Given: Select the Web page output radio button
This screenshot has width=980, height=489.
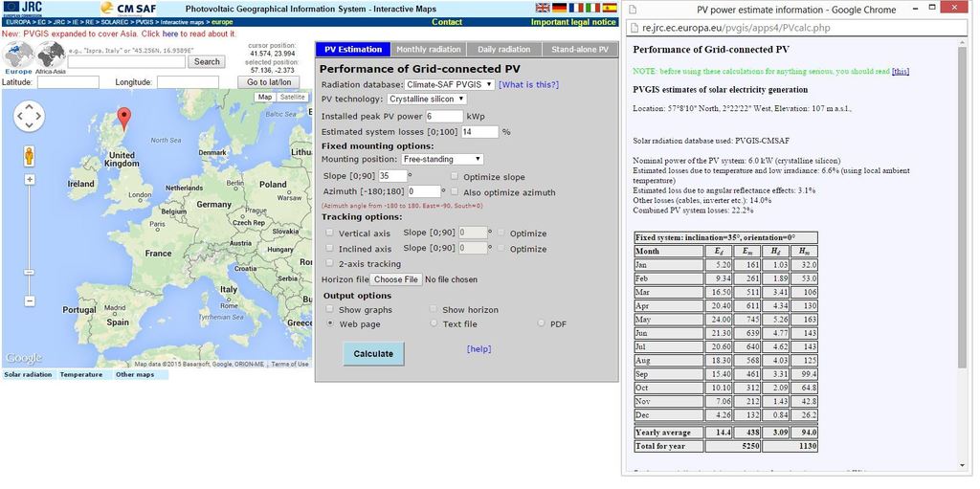Looking at the screenshot, I should [330, 323].
